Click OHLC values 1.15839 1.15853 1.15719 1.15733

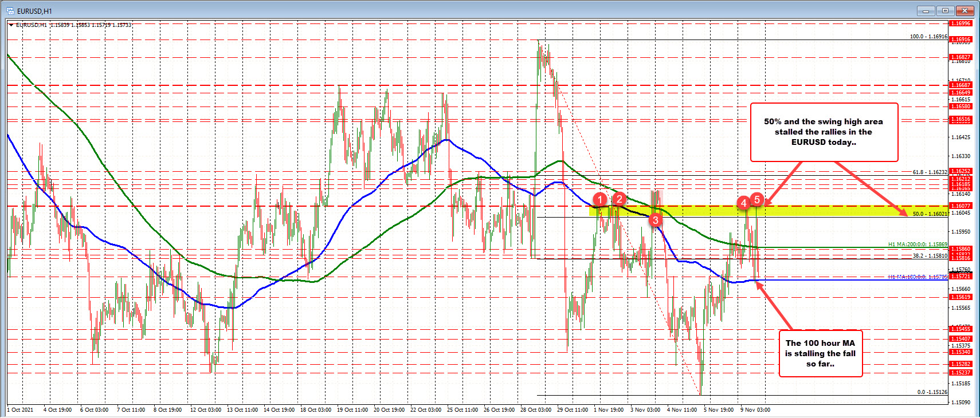click(x=91, y=25)
